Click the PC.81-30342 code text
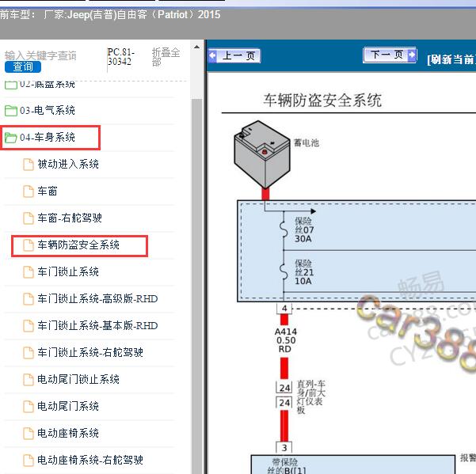 (120, 57)
